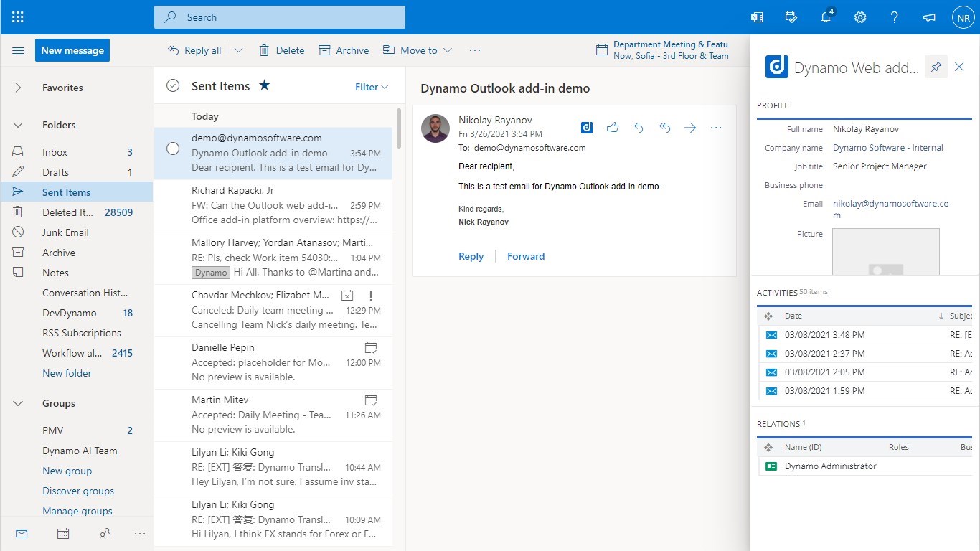Open more actions ellipsis in message header
This screenshot has height=551, width=980.
716,128
